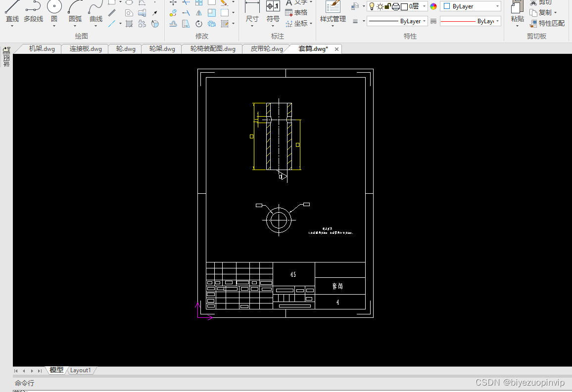Click the blue-outlined ByLayer color swatch box
Image resolution: width=572 pixels, height=392 pixels.
click(446, 6)
